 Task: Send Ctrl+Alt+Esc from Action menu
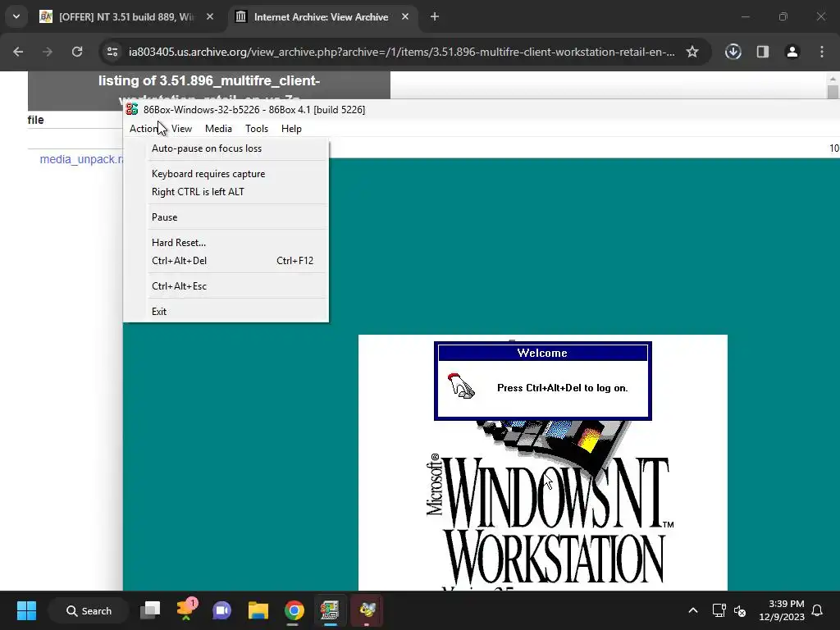226,286
